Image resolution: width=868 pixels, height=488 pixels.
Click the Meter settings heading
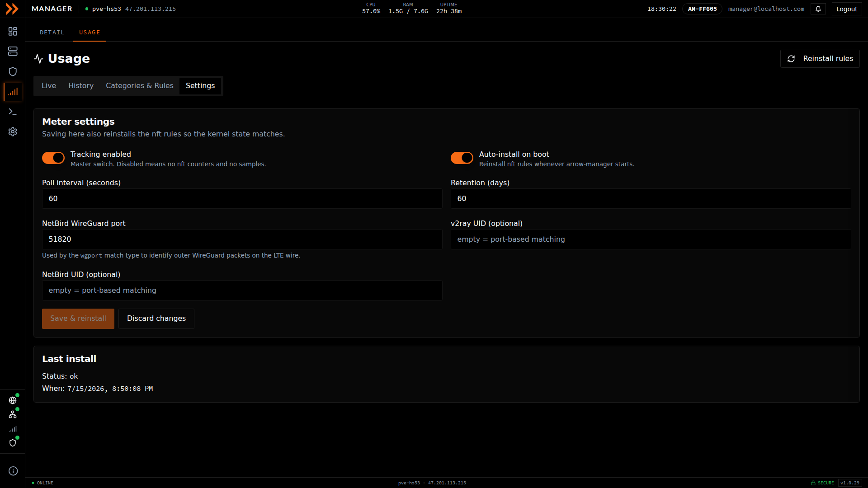[78, 122]
